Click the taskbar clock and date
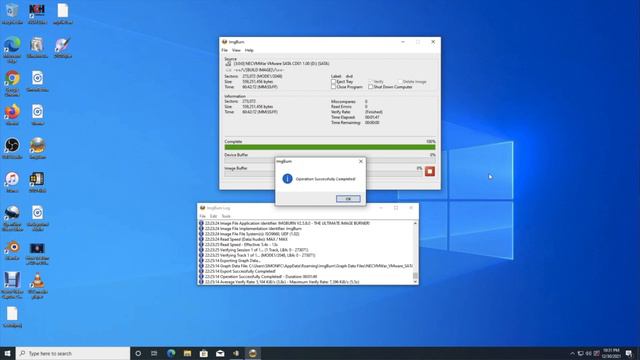Viewport: 640px width, 360px height. point(611,353)
